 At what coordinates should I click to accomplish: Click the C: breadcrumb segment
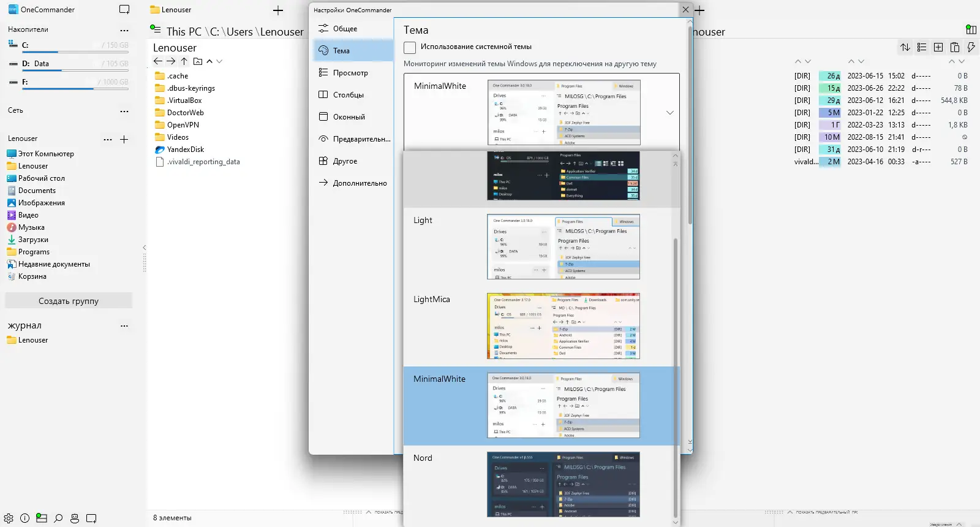[215, 32]
